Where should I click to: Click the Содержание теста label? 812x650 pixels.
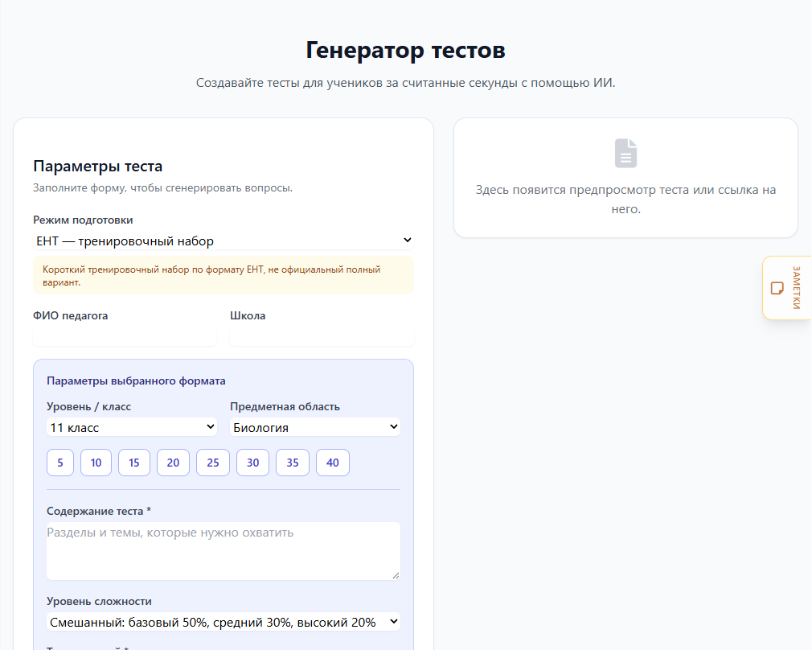point(99,511)
